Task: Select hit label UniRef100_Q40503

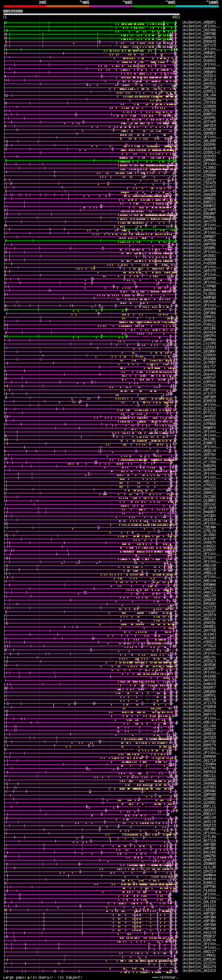Action: pyautogui.click(x=199, y=229)
